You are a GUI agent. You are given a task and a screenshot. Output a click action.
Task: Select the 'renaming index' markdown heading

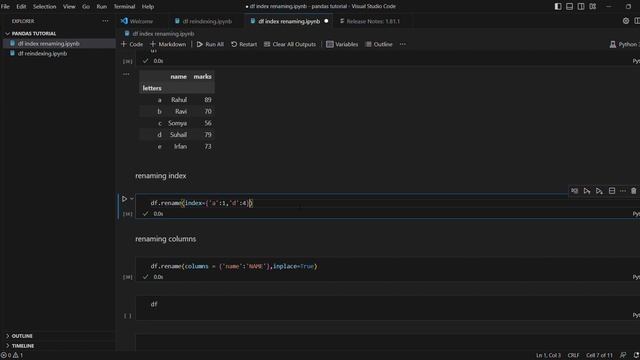[x=161, y=176]
